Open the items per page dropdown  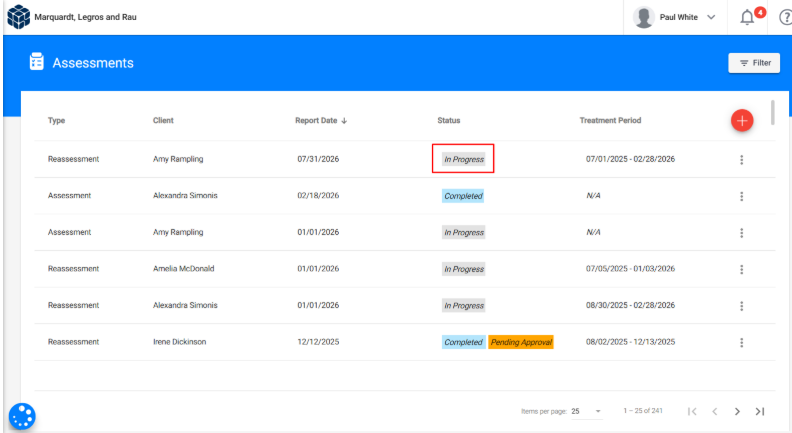pyautogui.click(x=586, y=411)
